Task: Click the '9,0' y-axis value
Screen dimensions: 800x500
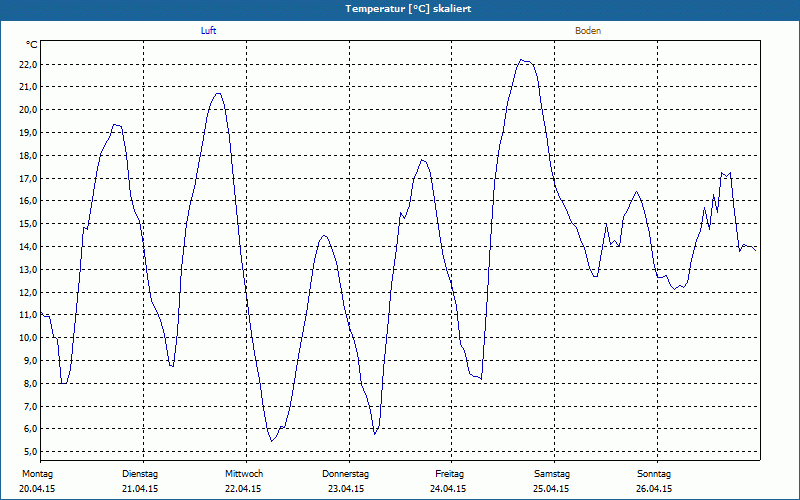Action: point(30,360)
